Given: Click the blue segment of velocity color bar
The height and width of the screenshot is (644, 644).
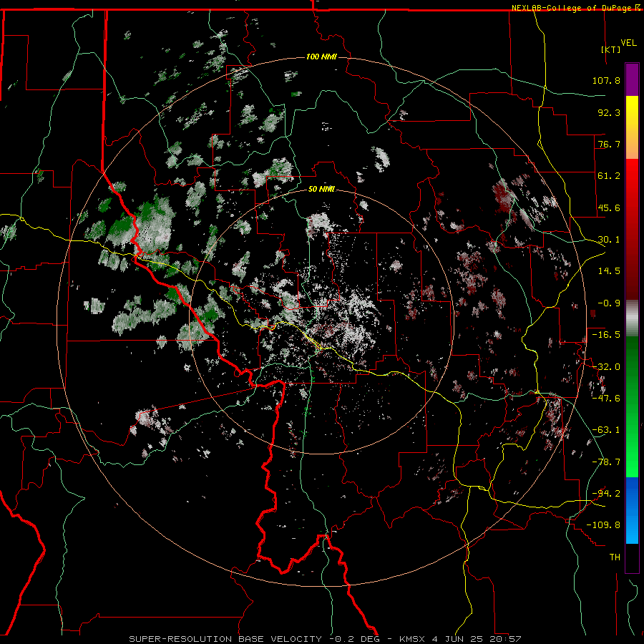Looking at the screenshot, I should (632, 510).
